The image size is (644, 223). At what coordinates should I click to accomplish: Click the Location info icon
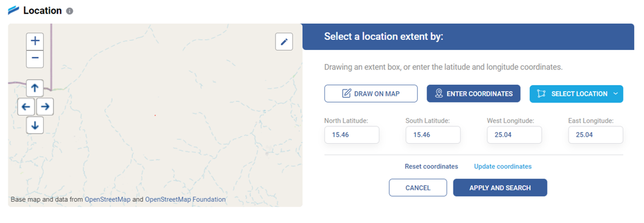click(70, 11)
